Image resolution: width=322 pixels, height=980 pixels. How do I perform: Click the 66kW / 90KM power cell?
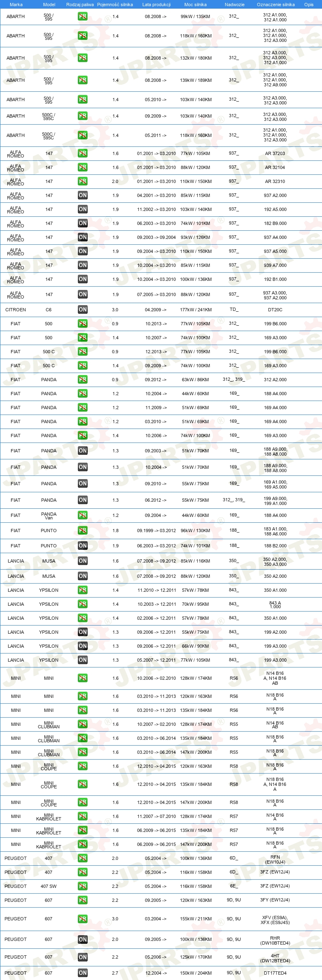[x=196, y=646]
